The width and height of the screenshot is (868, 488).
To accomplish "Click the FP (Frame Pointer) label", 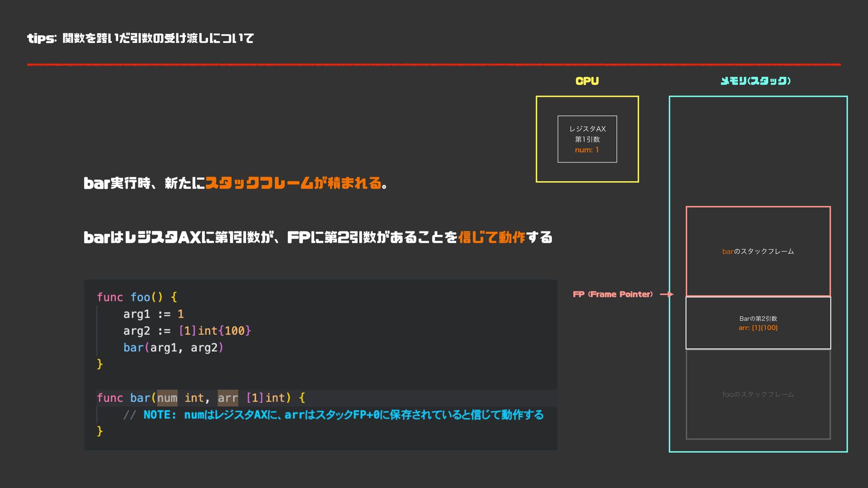I will pos(613,294).
